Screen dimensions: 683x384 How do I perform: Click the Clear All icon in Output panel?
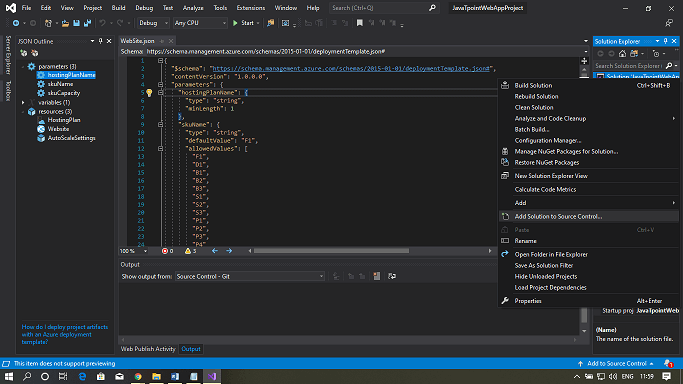pyautogui.click(x=377, y=276)
